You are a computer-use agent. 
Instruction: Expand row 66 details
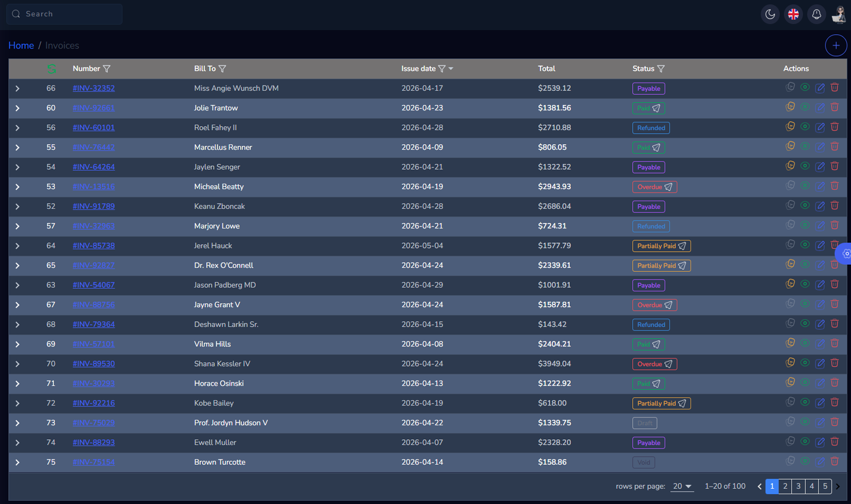(x=17, y=89)
